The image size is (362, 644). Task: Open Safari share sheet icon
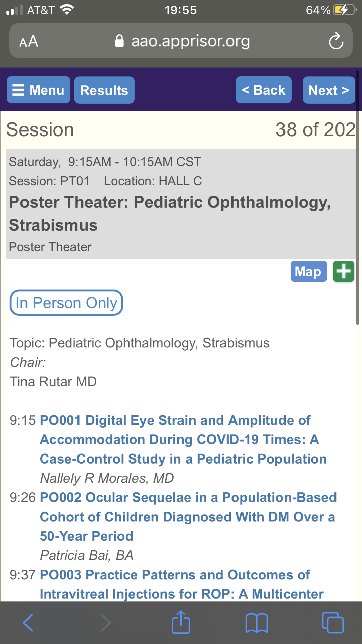pyautogui.click(x=181, y=623)
